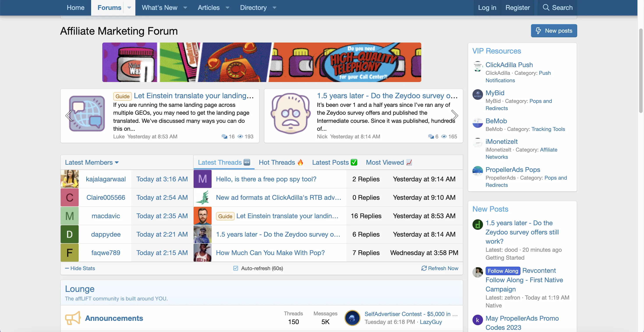Click "16 Replies" count cell
The height and width of the screenshot is (332, 644).
[x=366, y=216]
